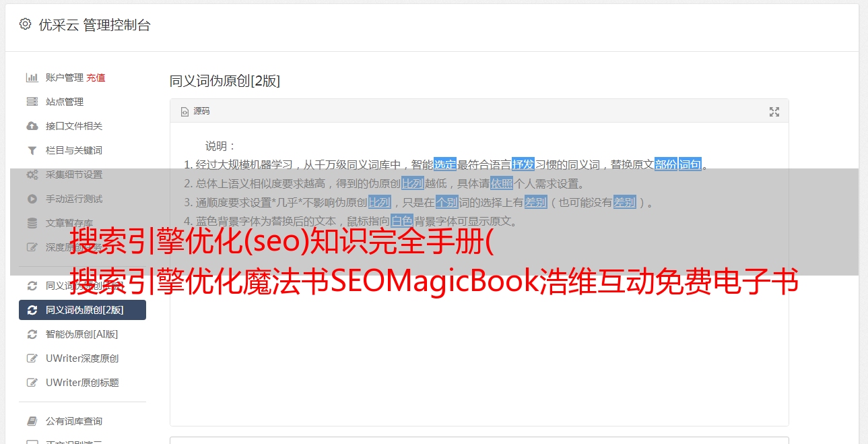Open the 充值 recharge link
This screenshot has height=444, width=868.
(96, 77)
